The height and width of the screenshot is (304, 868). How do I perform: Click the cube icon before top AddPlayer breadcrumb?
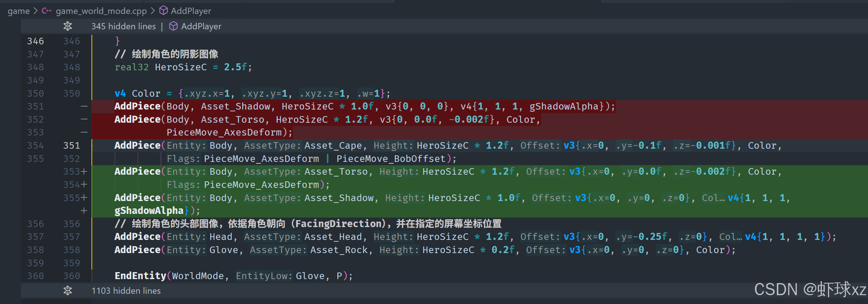coord(164,11)
